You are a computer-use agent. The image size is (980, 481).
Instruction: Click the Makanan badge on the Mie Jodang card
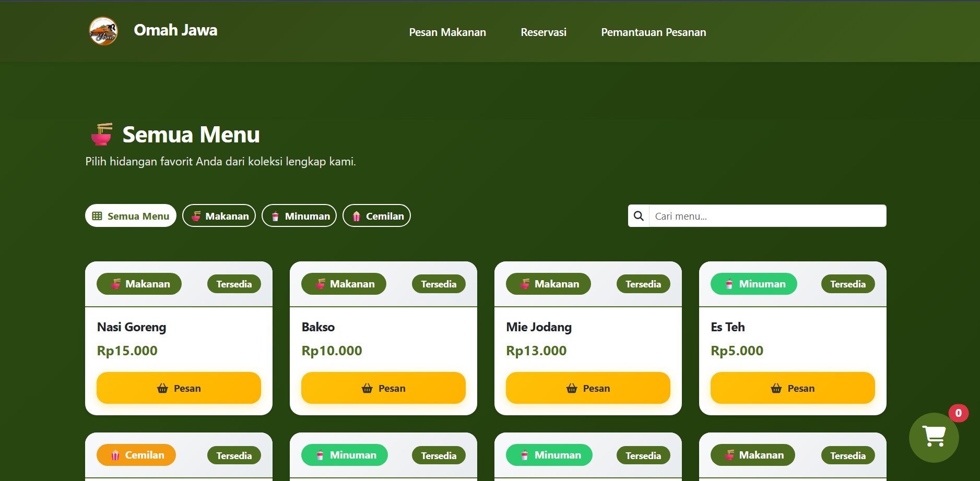point(548,284)
